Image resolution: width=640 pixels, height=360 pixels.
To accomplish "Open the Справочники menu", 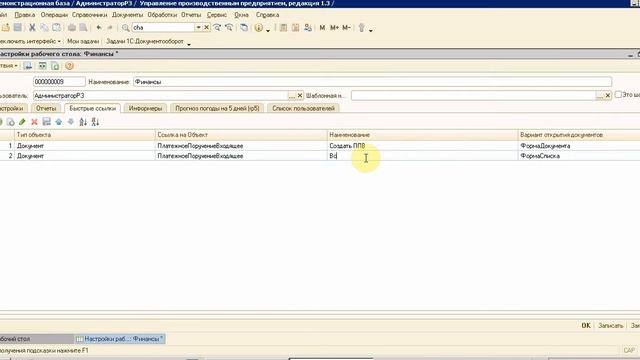I will [x=89, y=15].
